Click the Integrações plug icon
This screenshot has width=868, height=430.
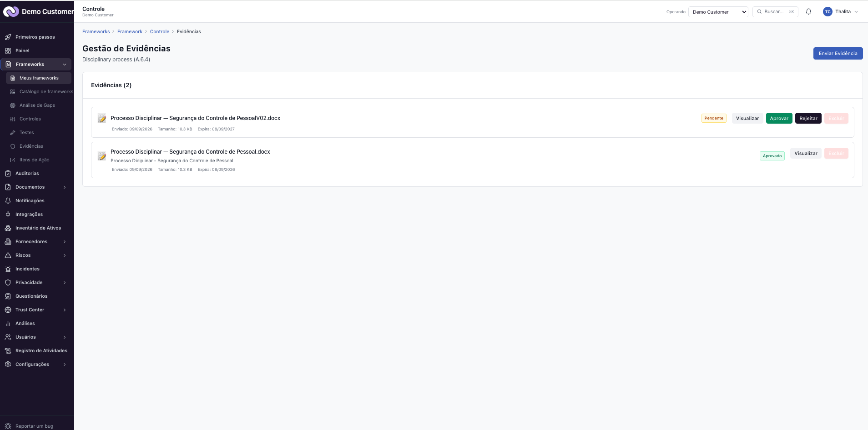[x=8, y=214]
